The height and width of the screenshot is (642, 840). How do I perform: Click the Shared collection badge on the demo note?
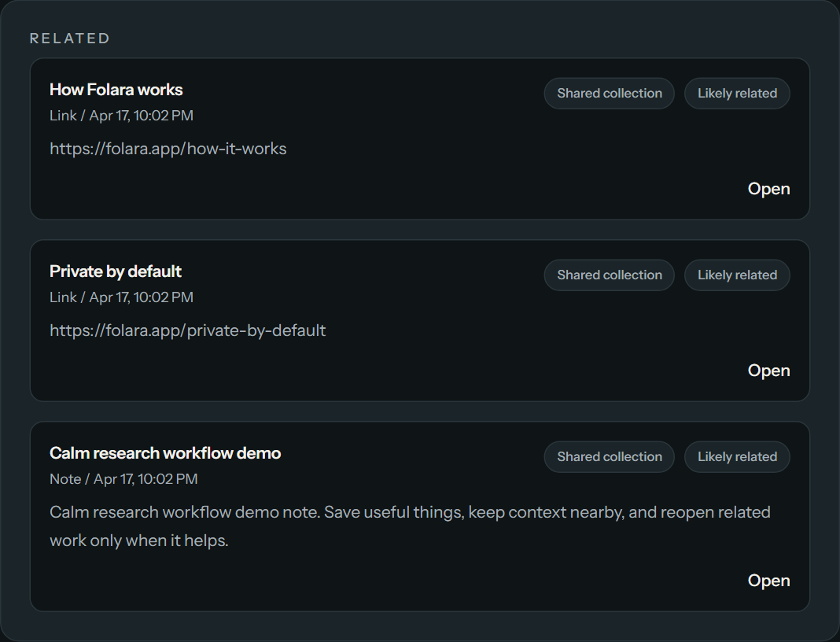(609, 456)
